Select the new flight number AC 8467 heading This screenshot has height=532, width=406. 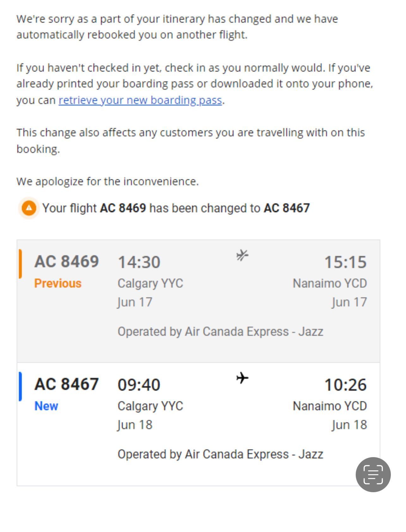click(66, 384)
